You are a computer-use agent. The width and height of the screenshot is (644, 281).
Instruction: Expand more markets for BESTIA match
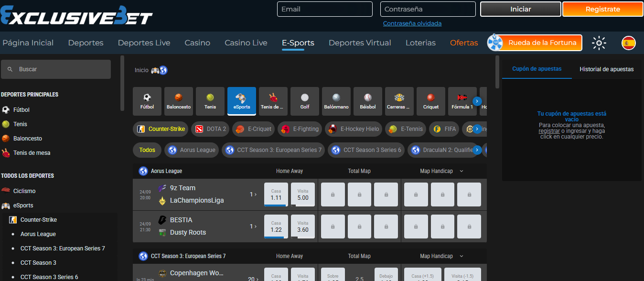[x=253, y=227]
